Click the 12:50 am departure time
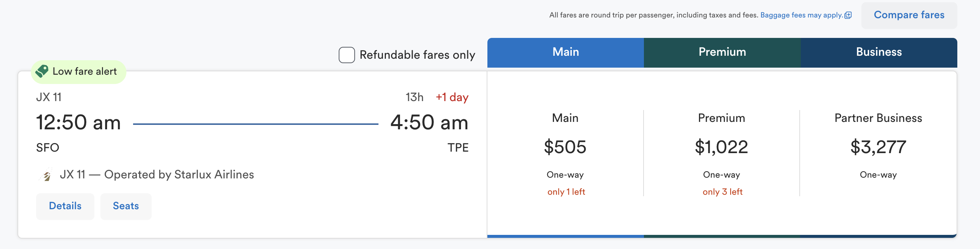980x249 pixels. [78, 123]
